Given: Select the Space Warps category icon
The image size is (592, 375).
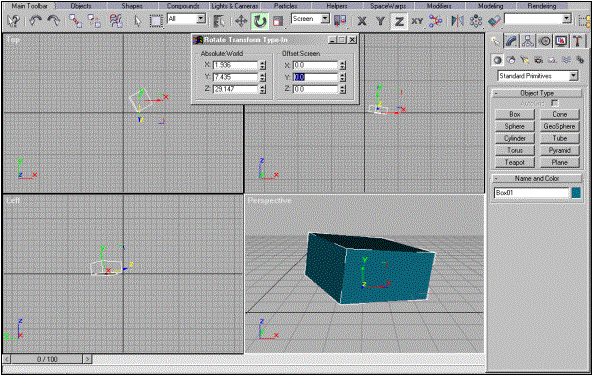Looking at the screenshot, I should 566,60.
